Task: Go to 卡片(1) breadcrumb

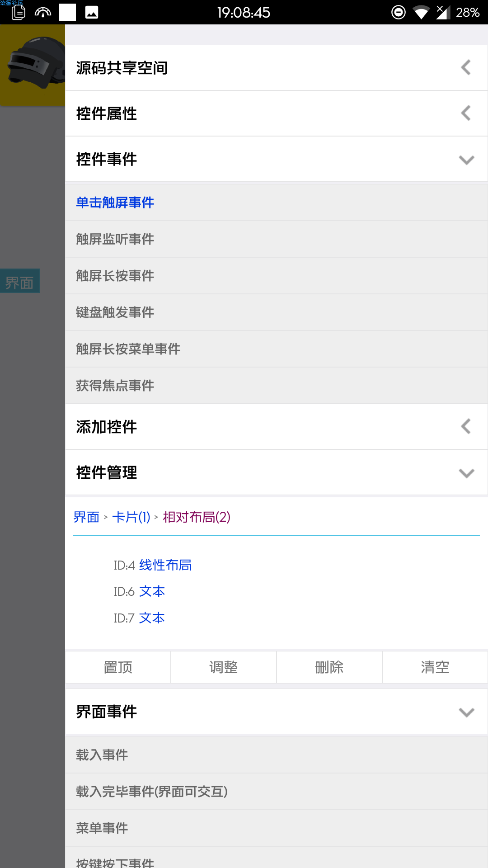Action: [x=131, y=517]
